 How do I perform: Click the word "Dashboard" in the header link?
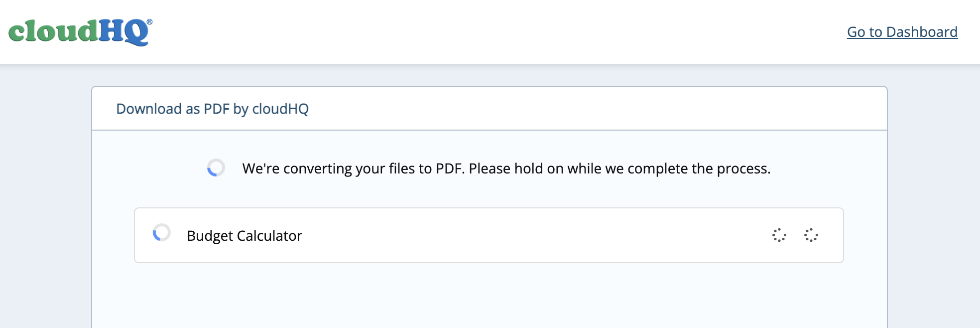click(x=922, y=32)
